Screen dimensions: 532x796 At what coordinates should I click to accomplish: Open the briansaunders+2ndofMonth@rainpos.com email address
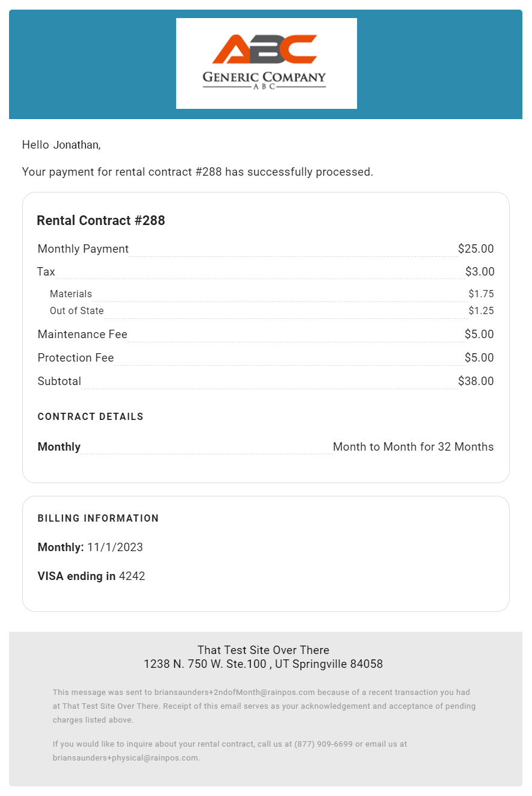(234, 692)
